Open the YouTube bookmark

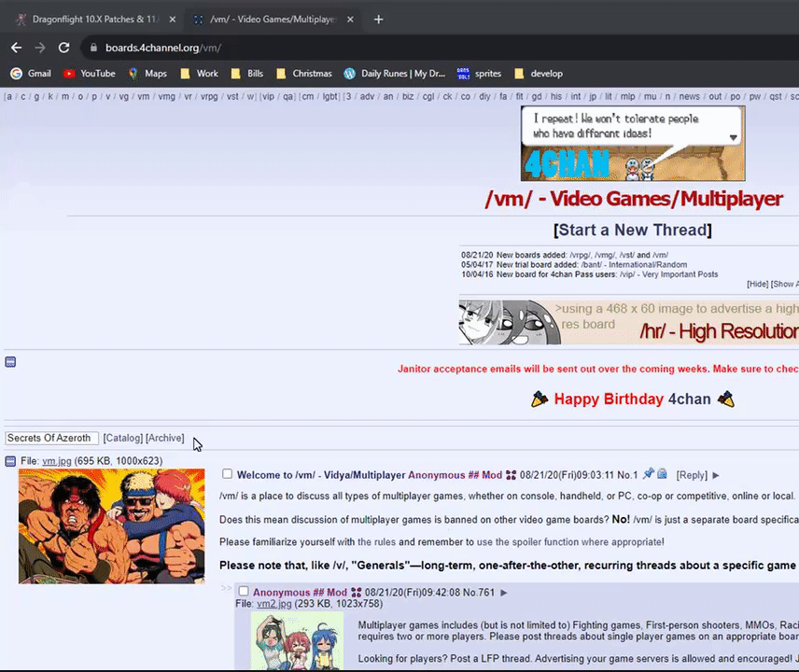click(x=90, y=74)
